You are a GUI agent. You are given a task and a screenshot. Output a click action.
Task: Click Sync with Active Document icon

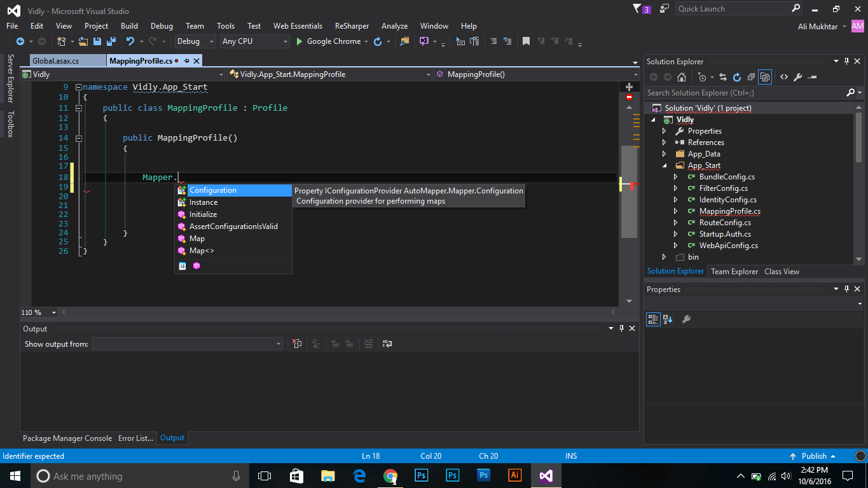click(x=723, y=77)
